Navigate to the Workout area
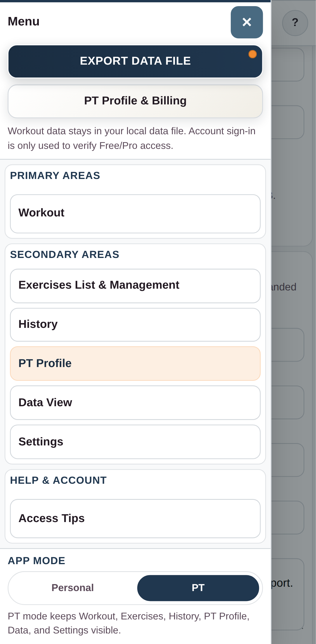The image size is (316, 644). (x=135, y=213)
